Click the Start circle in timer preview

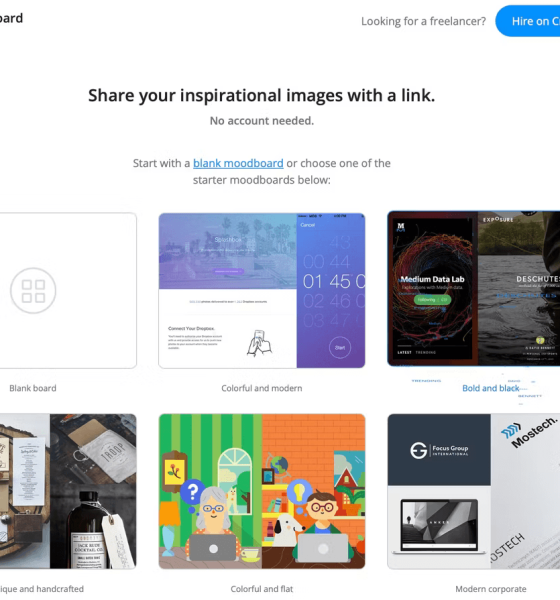tap(340, 347)
